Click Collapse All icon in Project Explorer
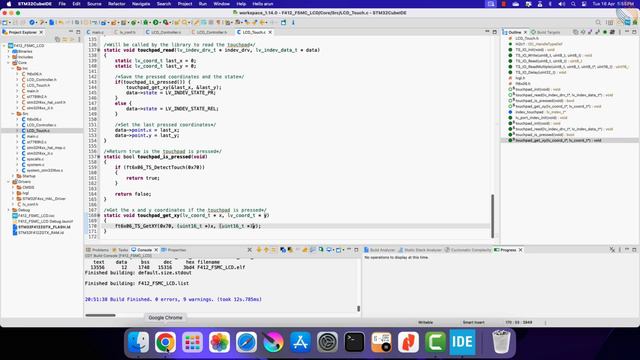 coord(58,39)
